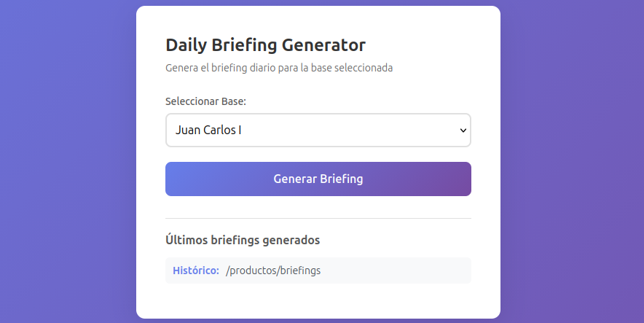
Task: Click the horizontal divider above Últimos briefings
Action: pos(318,218)
